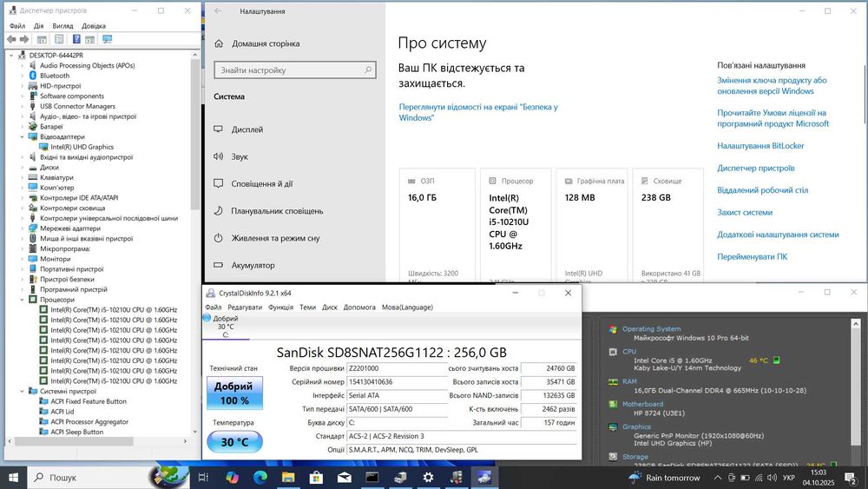Click the Back arrow in Device Manager toolbar

click(11, 39)
